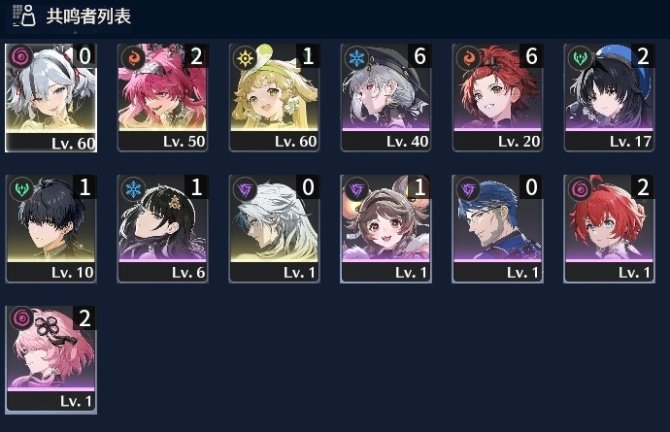The image size is (670, 432).
Task: Click the Havoc element icon on the first card
Action: [x=20, y=56]
